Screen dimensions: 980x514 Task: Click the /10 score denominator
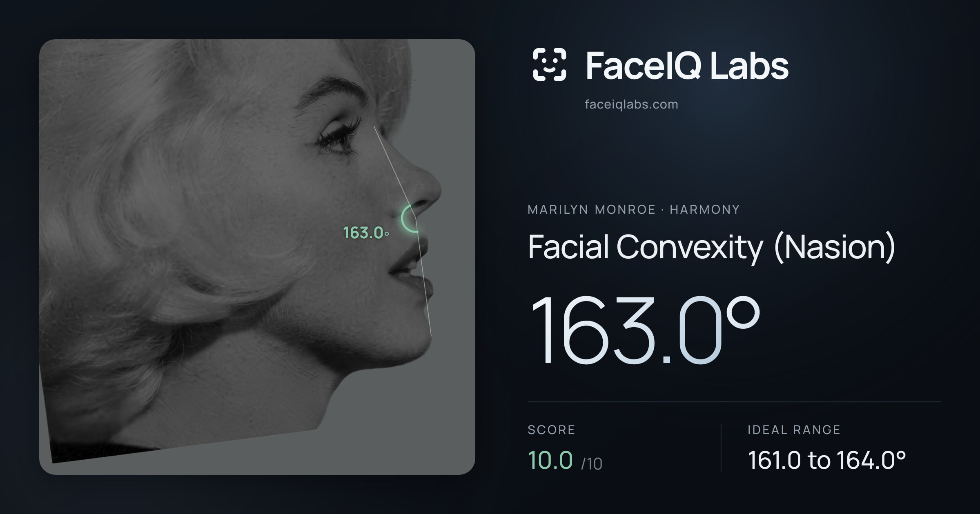(x=592, y=464)
